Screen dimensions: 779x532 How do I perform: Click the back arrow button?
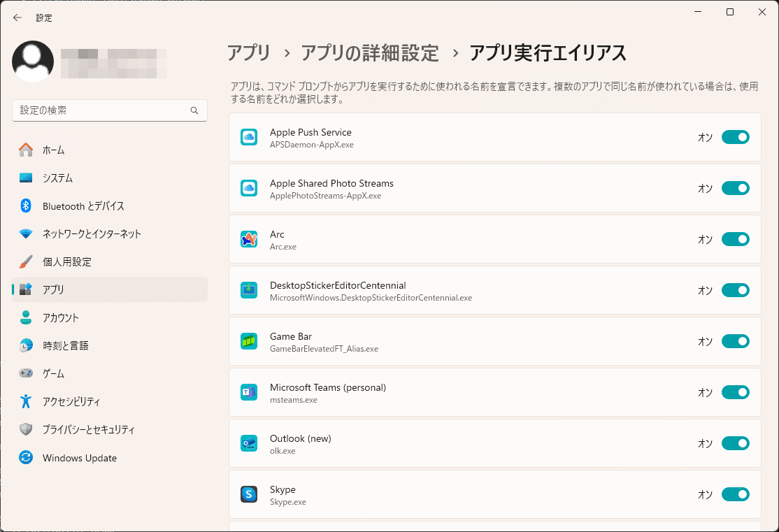17,17
